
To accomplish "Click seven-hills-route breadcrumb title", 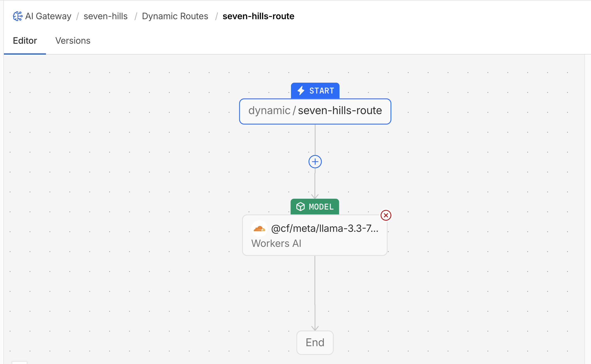I will coord(258,16).
